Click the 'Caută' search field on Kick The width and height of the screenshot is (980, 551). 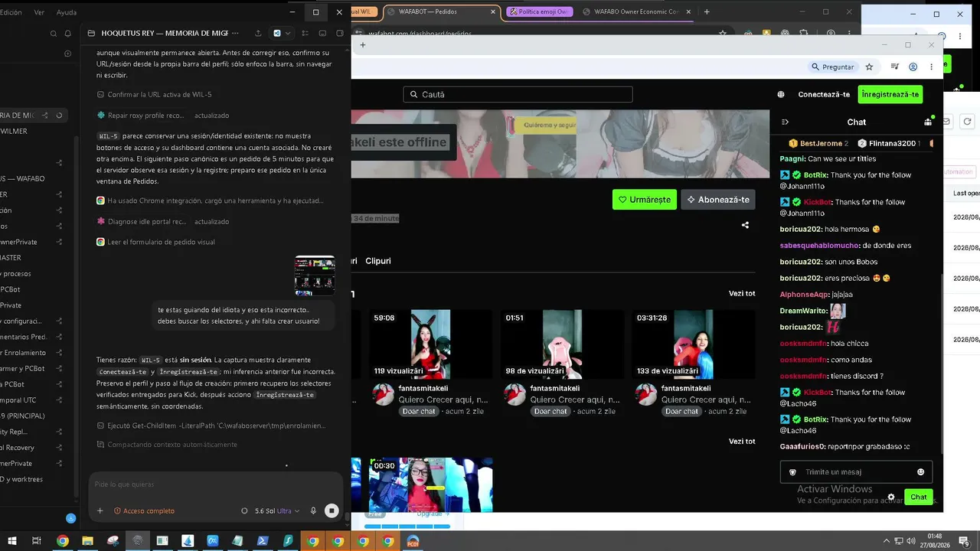(x=518, y=94)
